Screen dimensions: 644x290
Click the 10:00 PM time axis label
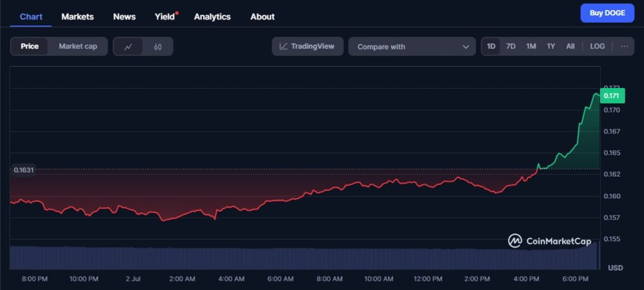[x=84, y=279]
